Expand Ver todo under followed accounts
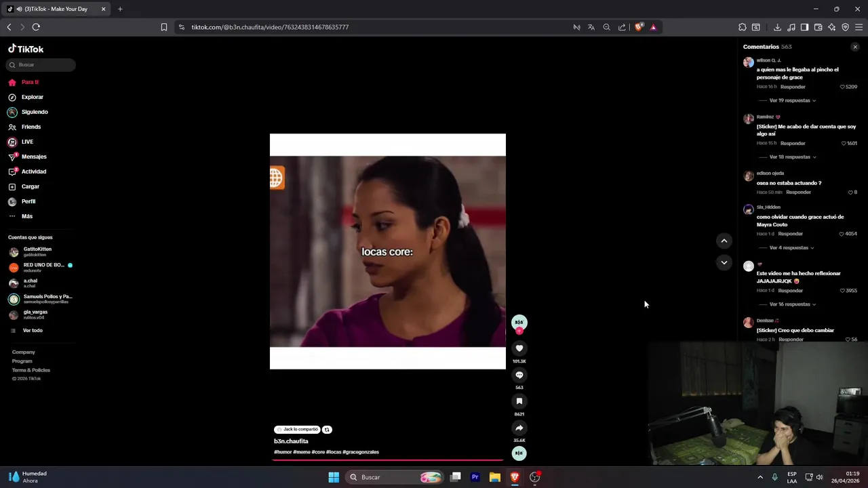Viewport: 868px width, 488px height. (33, 331)
